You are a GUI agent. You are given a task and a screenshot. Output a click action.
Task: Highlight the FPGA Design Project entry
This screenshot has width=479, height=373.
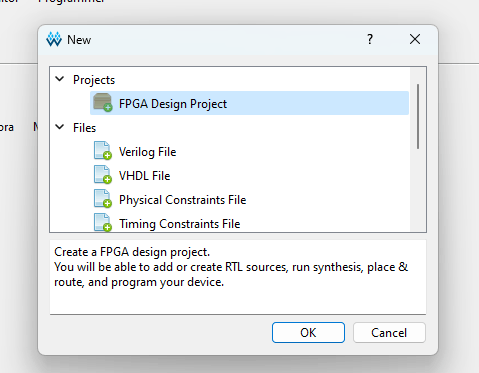point(249,103)
